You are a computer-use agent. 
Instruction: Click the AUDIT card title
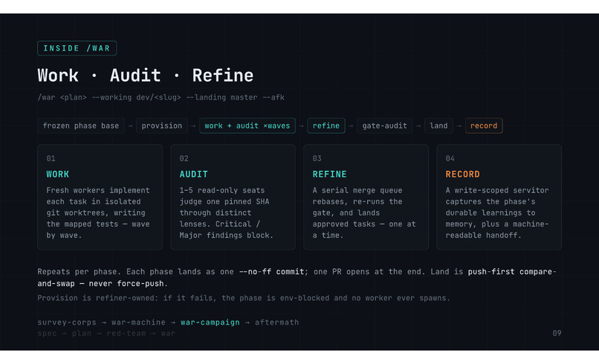pyautogui.click(x=194, y=174)
